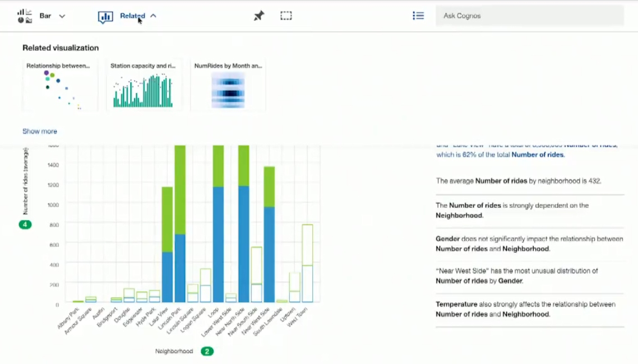Click the dashed rectangle selection icon

coord(286,16)
